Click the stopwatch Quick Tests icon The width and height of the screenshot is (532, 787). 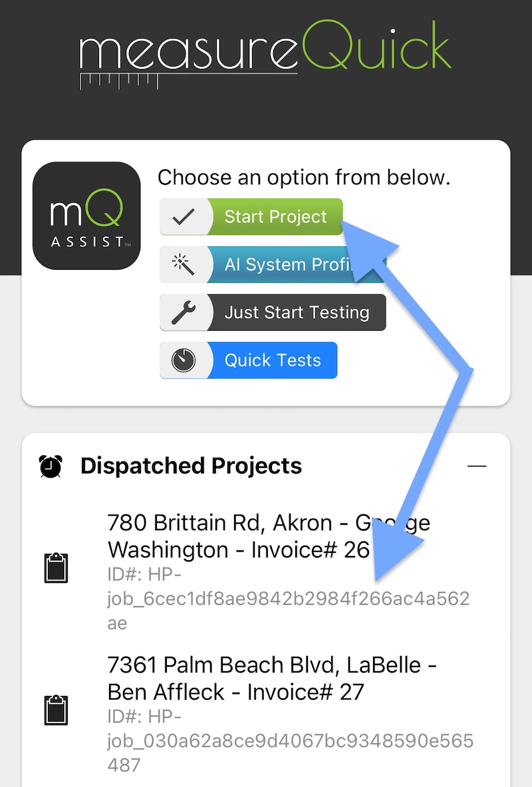click(184, 360)
